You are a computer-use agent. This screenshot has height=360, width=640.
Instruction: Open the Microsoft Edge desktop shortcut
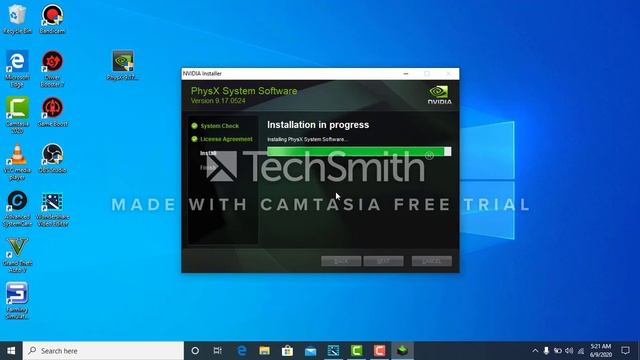point(17,69)
